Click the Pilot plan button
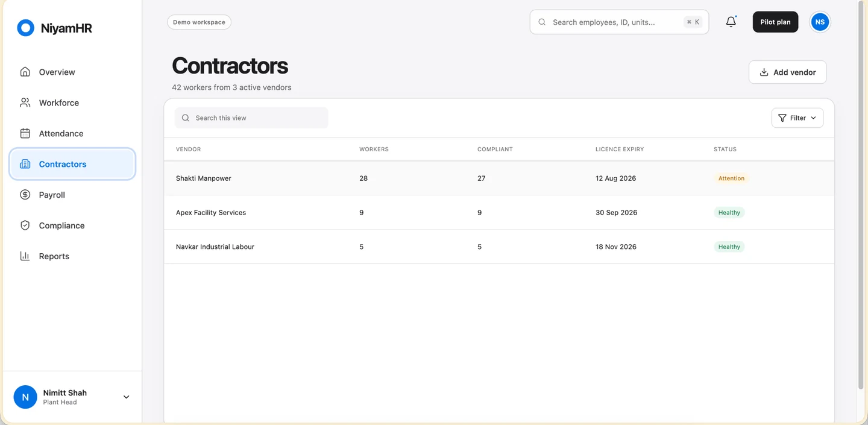This screenshot has width=868, height=425. [x=775, y=22]
